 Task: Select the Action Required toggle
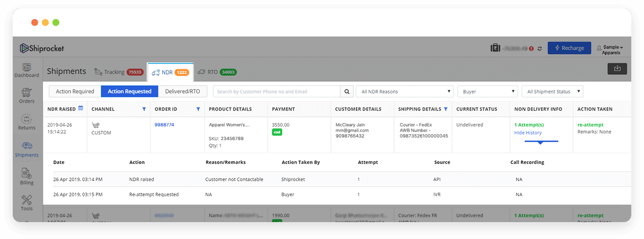(75, 91)
